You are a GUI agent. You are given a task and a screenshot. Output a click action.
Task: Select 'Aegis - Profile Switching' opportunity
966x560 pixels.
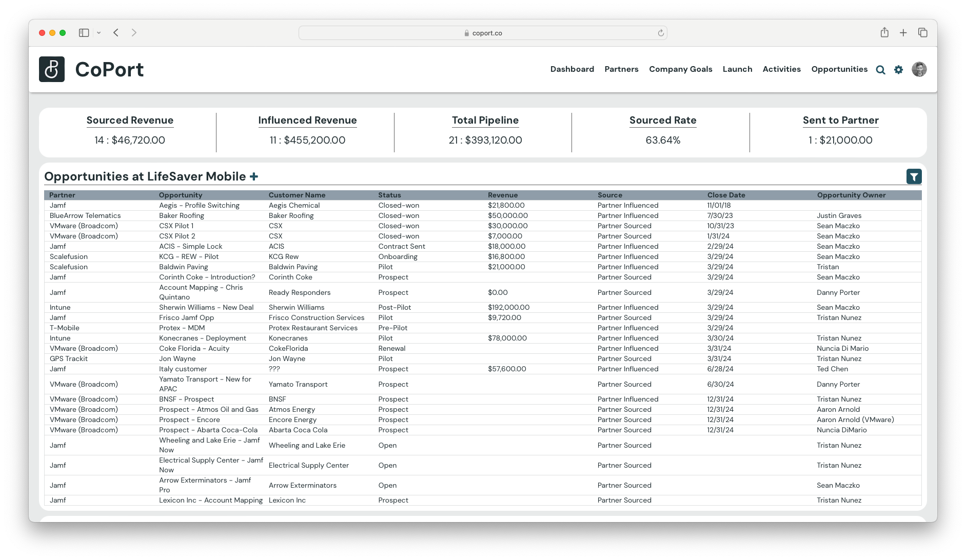tap(199, 206)
